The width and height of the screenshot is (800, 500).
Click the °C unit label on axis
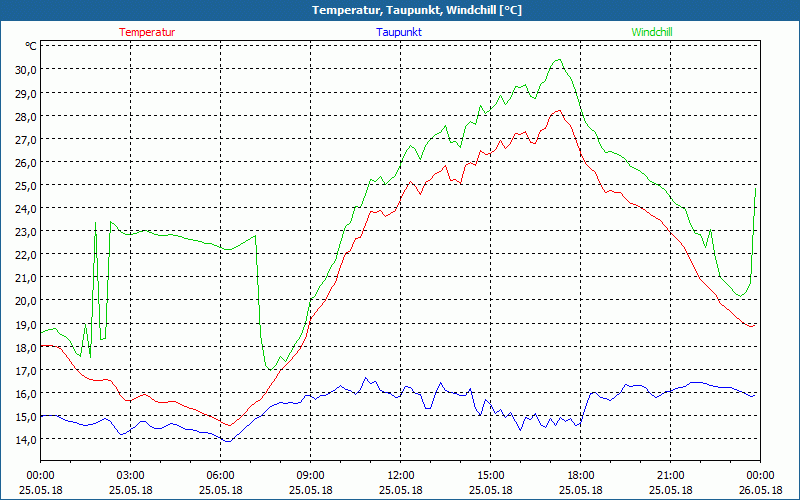31,46
